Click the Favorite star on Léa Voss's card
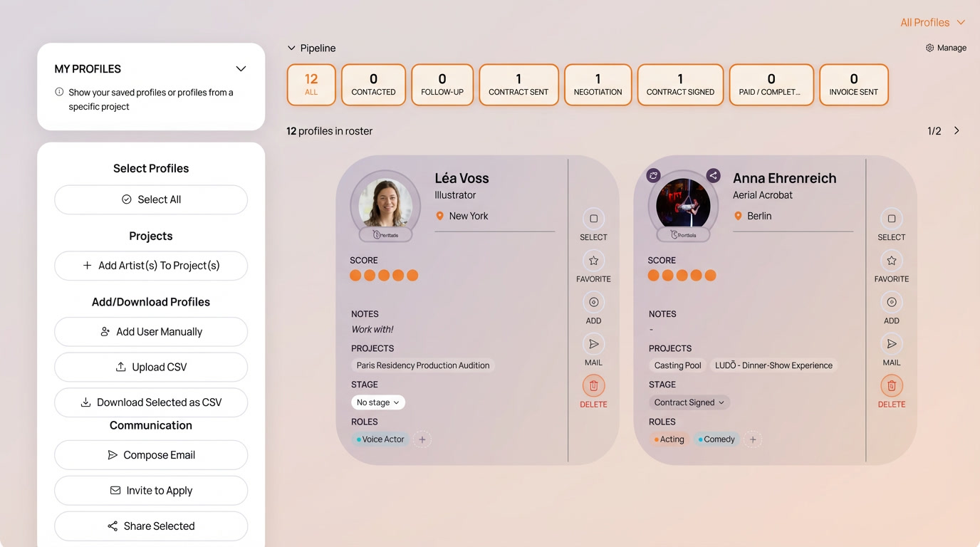This screenshot has width=980, height=547. point(593,261)
